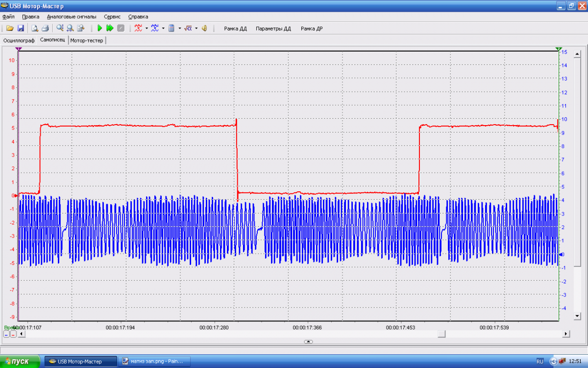Click the blue waveform channel icon
Viewport: 588px width, 368px height.
tap(155, 28)
